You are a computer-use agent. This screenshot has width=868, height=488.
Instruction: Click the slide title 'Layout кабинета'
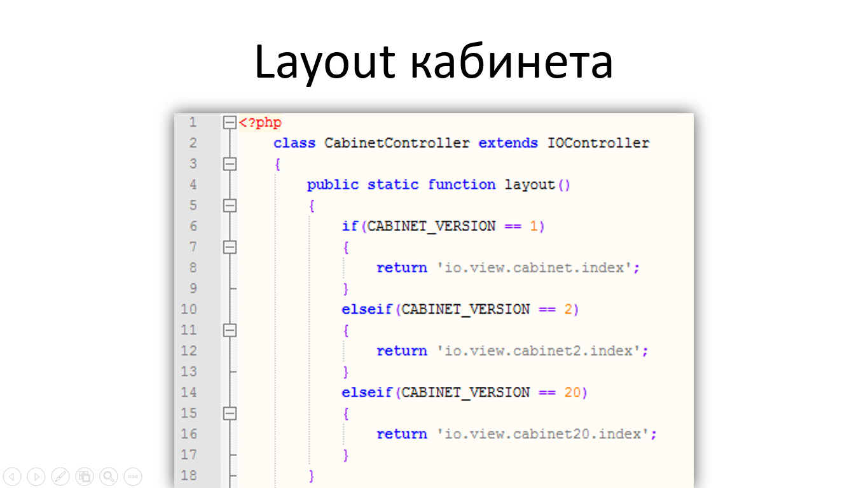pos(434,62)
